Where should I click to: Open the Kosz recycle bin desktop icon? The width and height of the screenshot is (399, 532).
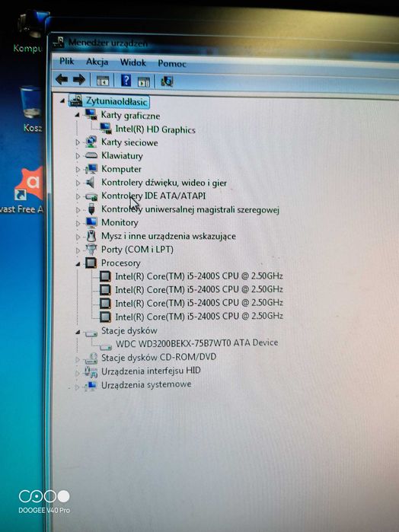coord(31,109)
